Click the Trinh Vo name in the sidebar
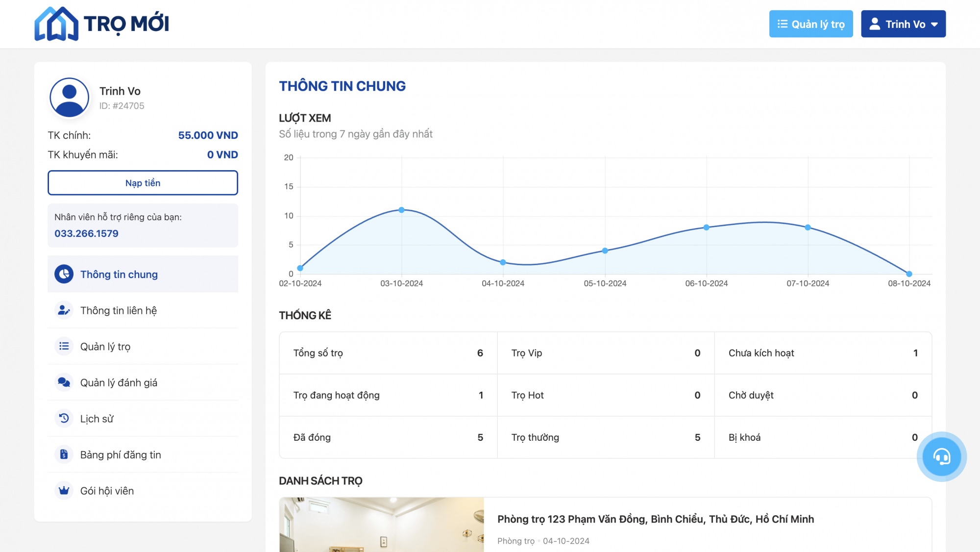Viewport: 980px width, 552px height. pos(120,91)
